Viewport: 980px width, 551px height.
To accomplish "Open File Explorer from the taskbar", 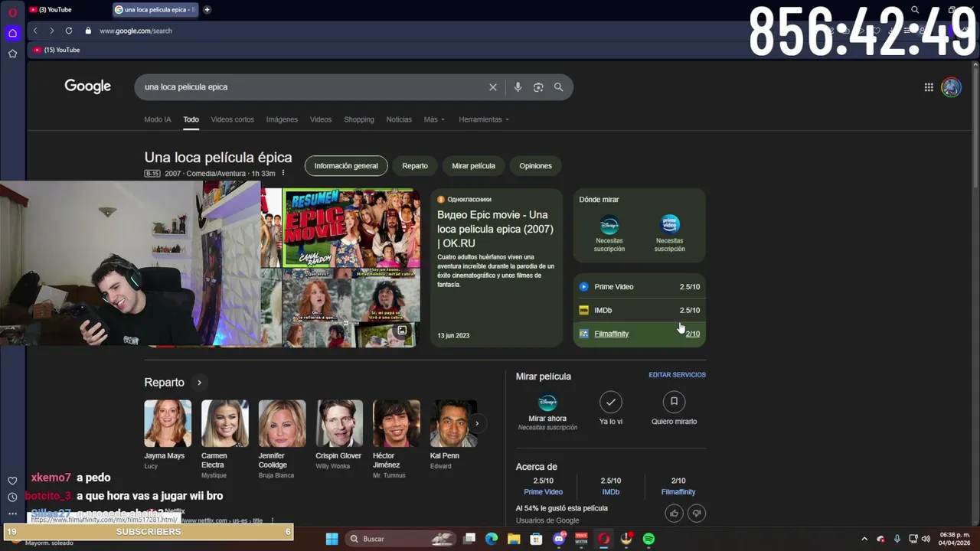I will click(514, 539).
